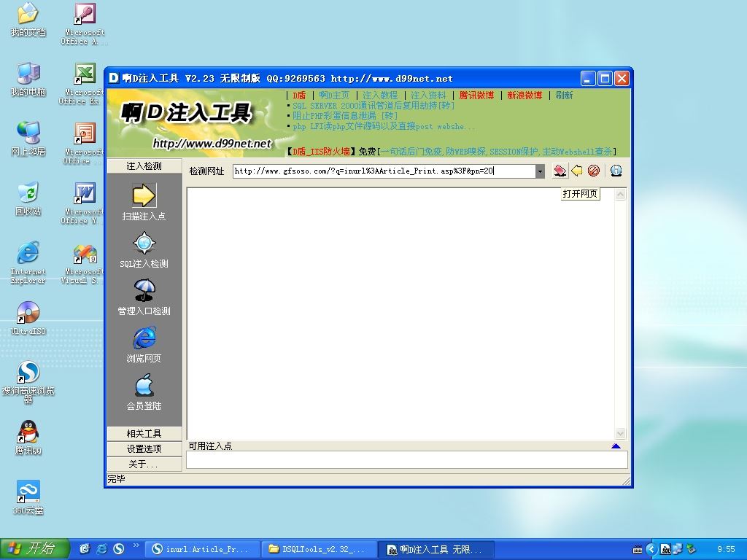This screenshot has width=747, height=560.
Task: Open the php LFI读php文件源码 news link
Action: tap(384, 126)
